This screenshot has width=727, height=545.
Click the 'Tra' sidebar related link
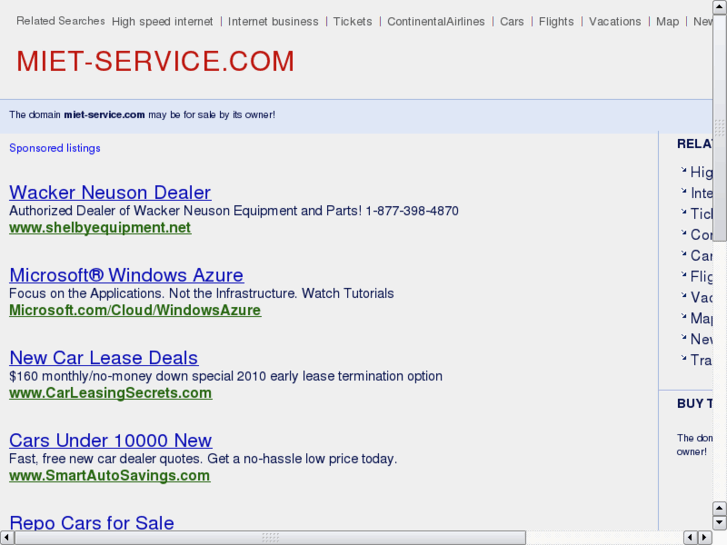(701, 360)
